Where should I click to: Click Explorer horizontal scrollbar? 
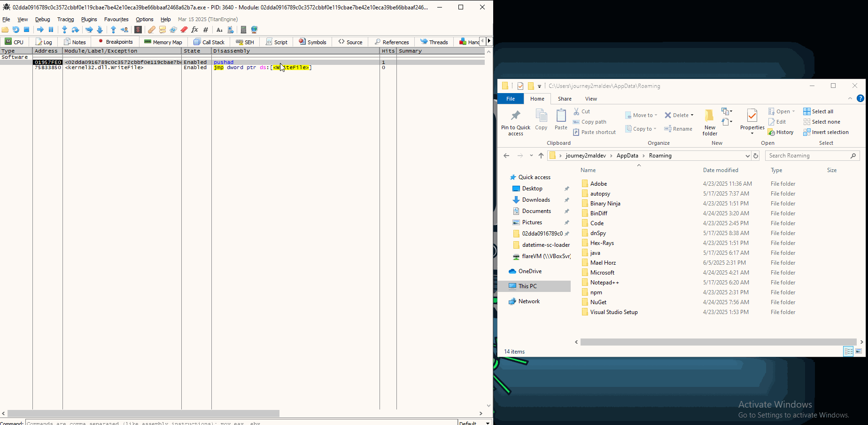(719, 342)
